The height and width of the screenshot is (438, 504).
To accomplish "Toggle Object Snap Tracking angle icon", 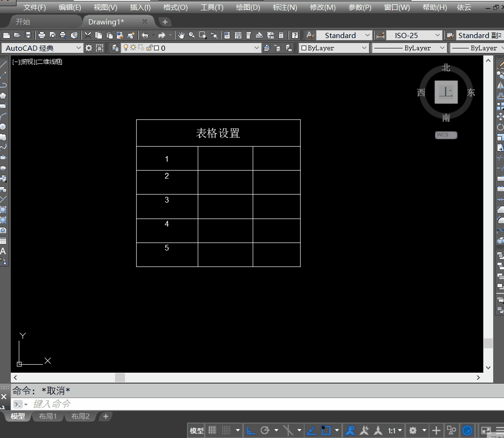I will (311, 430).
